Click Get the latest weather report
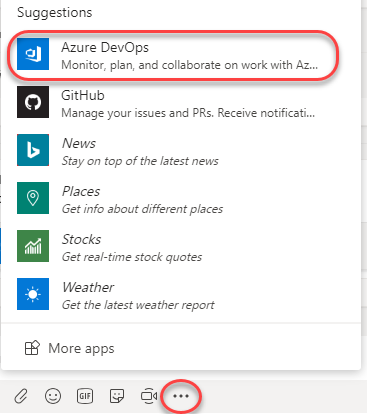Image resolution: width=367 pixels, height=414 pixels. pyautogui.click(x=138, y=305)
